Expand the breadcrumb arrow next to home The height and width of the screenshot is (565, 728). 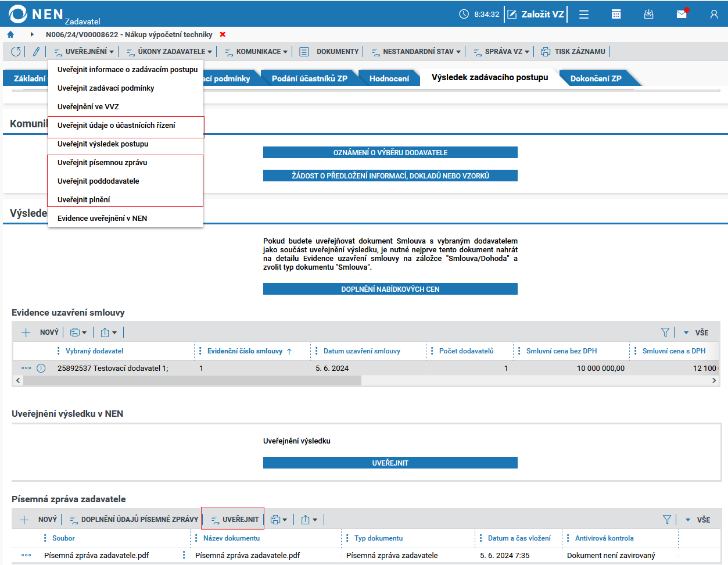(32, 34)
